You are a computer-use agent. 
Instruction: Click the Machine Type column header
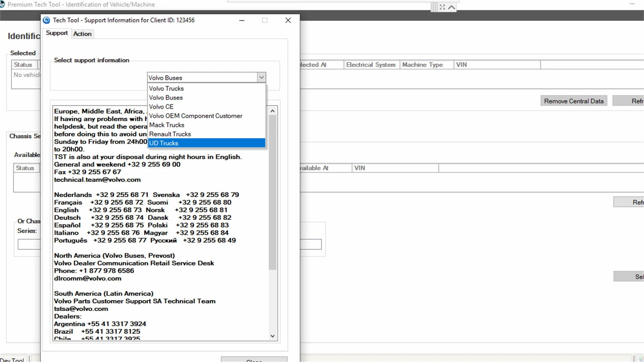pos(426,65)
